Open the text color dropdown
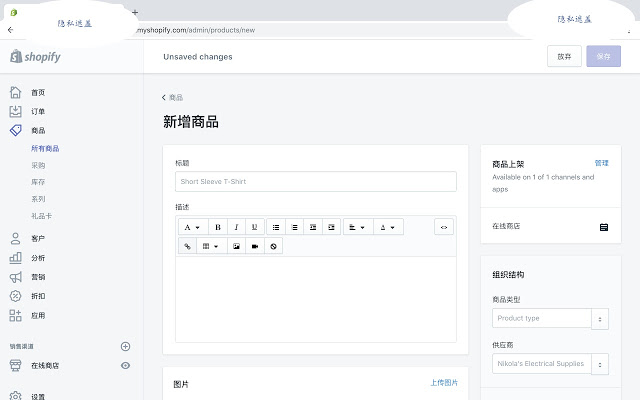Image resolution: width=640 pixels, height=400 pixels. tap(388, 227)
